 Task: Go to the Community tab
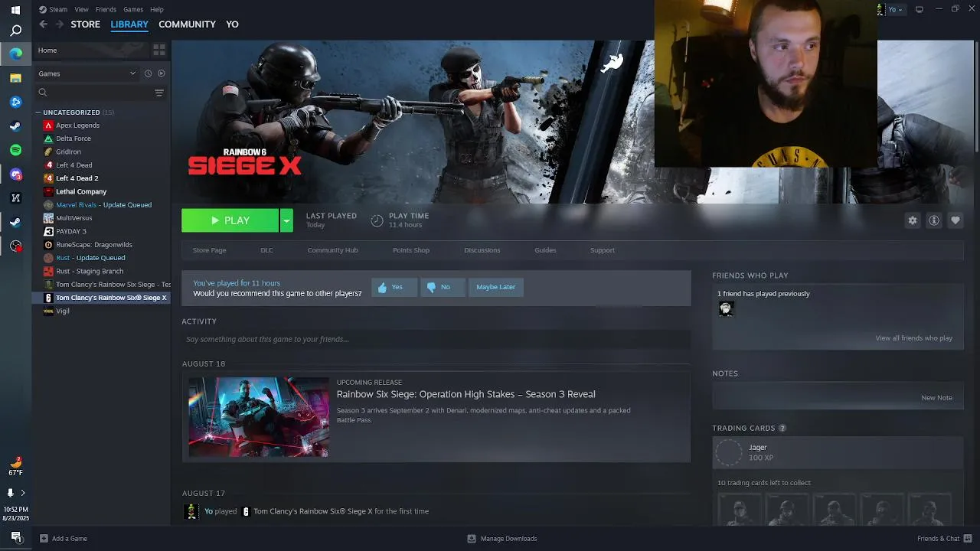[187, 24]
